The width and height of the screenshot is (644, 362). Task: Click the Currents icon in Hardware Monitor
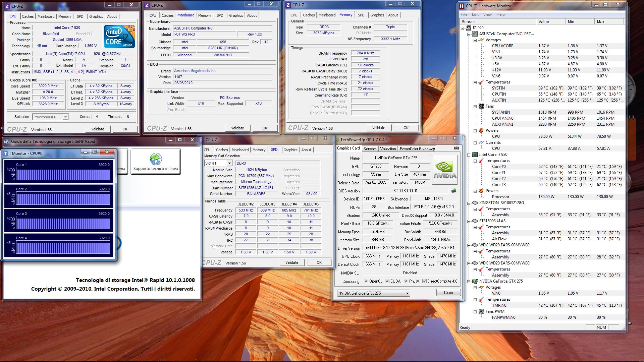tap(481, 142)
